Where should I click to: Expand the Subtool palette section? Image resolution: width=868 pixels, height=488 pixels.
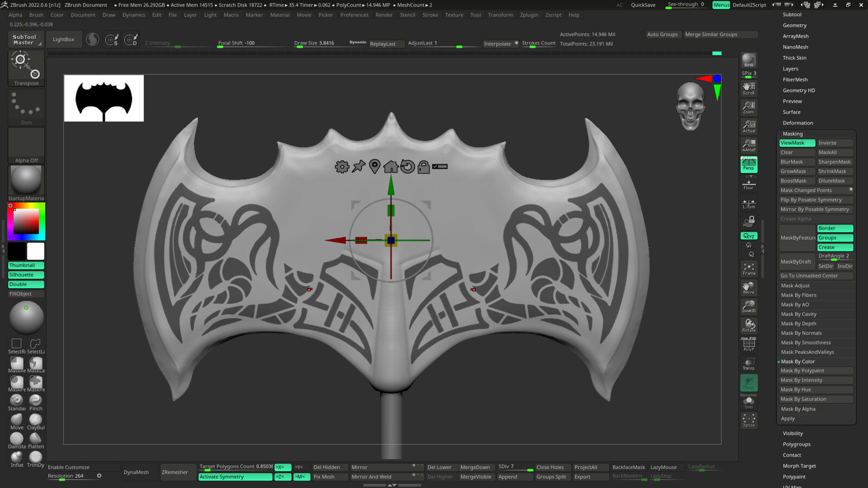pyautogui.click(x=792, y=15)
